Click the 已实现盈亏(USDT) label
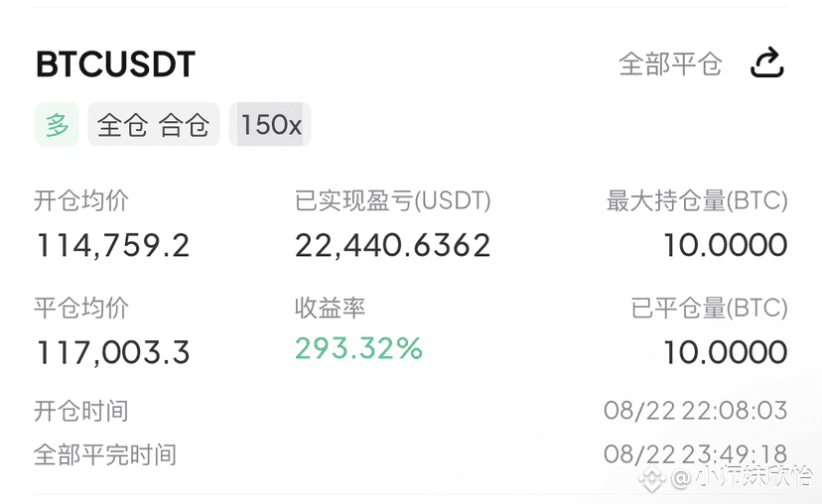822x504 pixels. 393,200
